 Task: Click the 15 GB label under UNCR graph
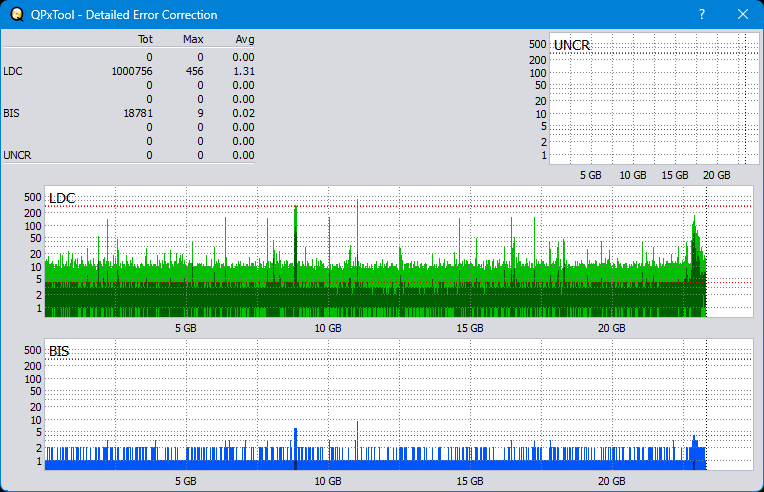675,175
